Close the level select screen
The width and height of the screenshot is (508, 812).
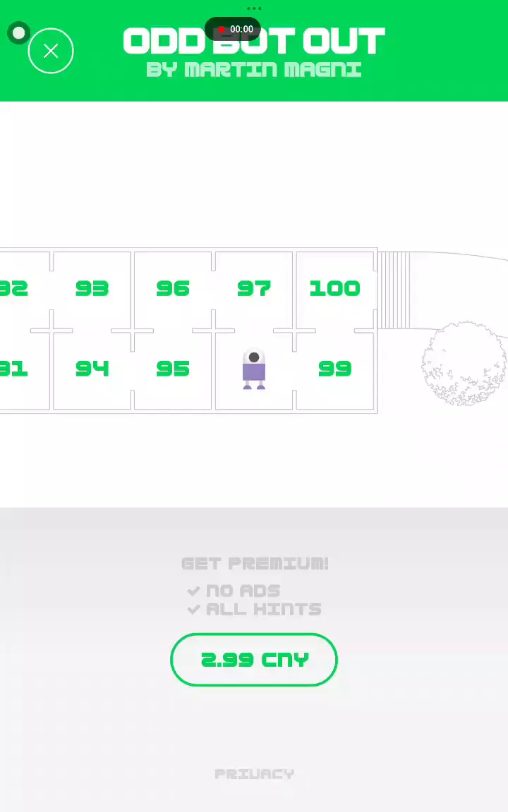51,51
